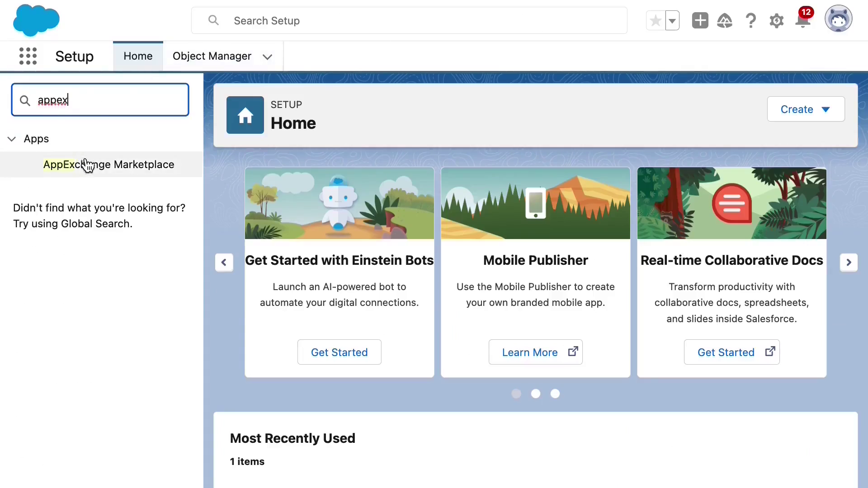This screenshot has height=488, width=868.
Task: Click the Search Setup magnifier icon
Action: [213, 20]
